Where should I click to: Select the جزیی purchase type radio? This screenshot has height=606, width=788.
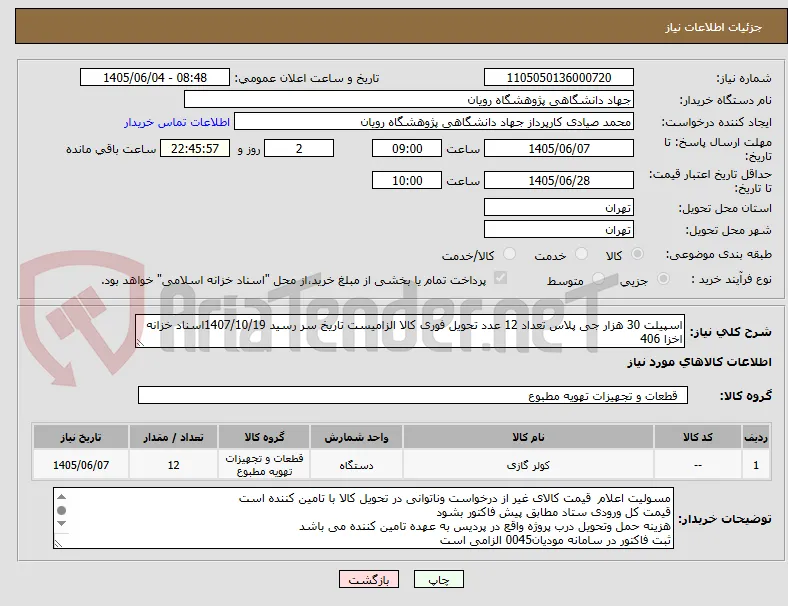pos(663,279)
